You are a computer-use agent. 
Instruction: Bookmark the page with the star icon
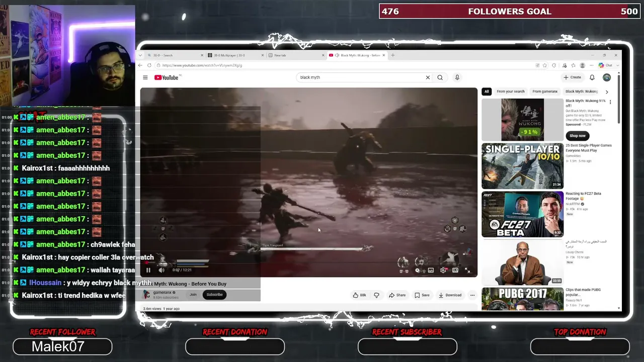tap(545, 65)
